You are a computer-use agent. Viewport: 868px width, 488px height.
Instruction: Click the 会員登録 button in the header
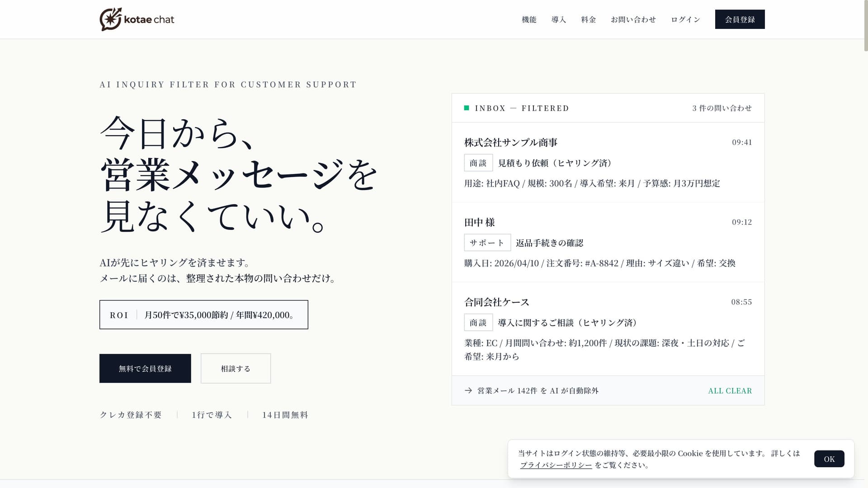pos(740,19)
